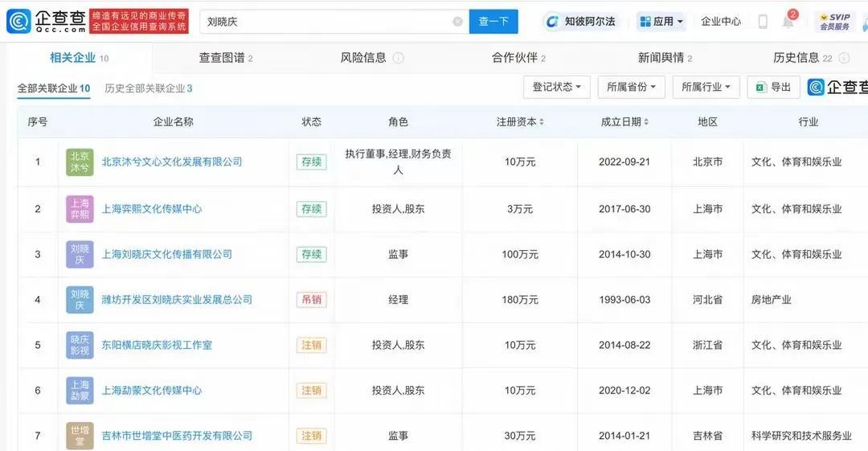This screenshot has height=451, width=868.
Task: Clear the search box with the X icon
Action: tap(458, 22)
